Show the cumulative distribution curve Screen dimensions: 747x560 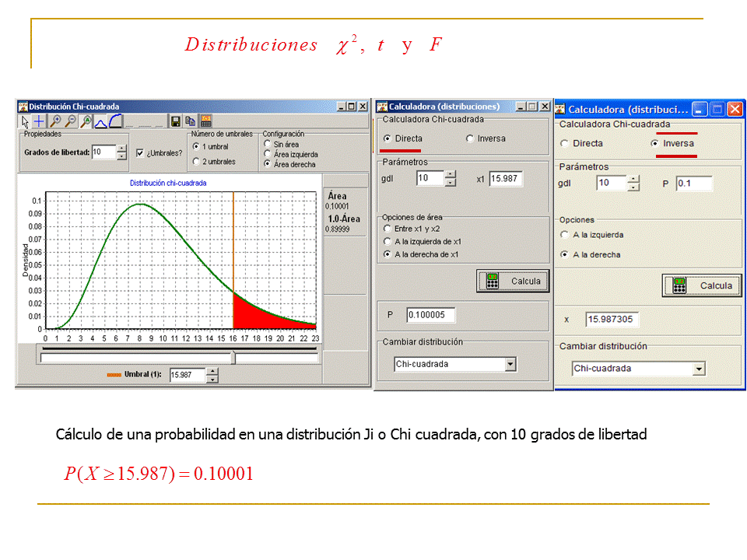coord(115,121)
